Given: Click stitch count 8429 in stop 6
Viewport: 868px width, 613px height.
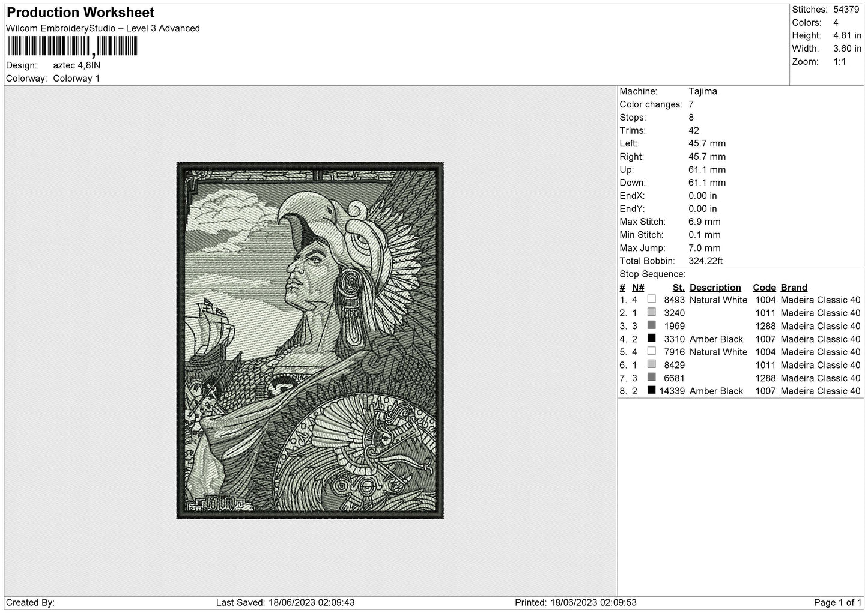Looking at the screenshot, I should coord(675,365).
